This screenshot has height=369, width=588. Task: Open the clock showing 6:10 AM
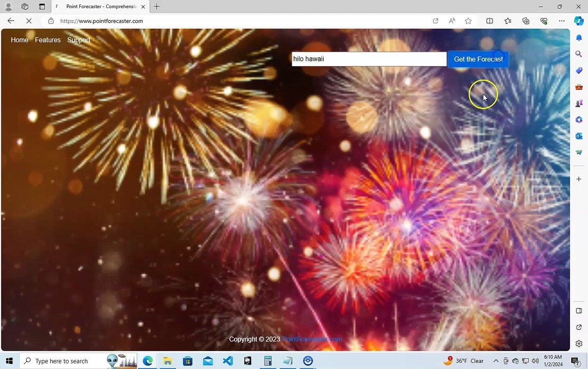coord(553,361)
